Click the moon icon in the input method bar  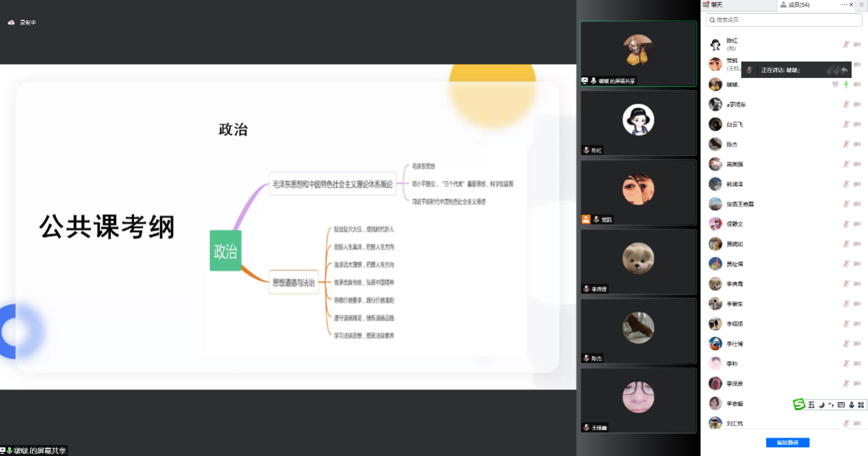tap(821, 405)
